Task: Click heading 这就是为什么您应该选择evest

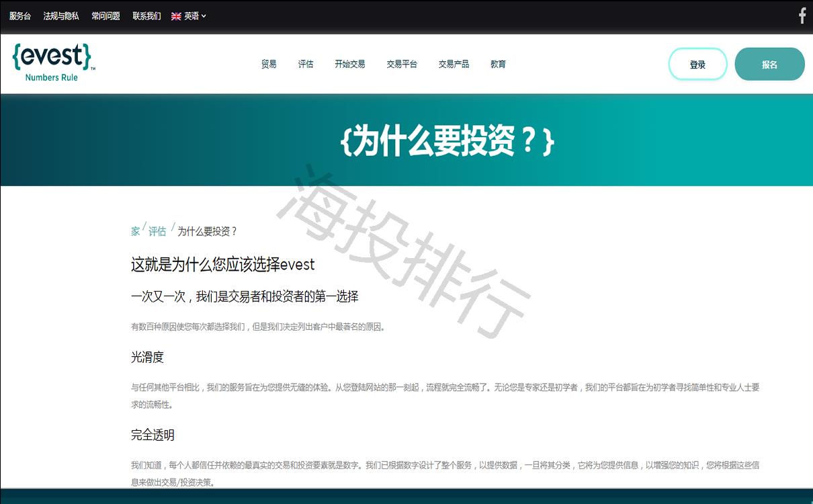Action: [x=223, y=265]
